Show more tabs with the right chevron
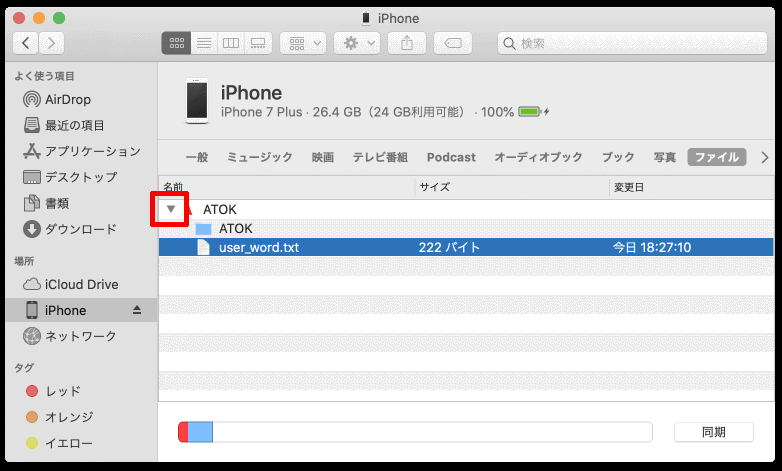This screenshot has width=782, height=471. pos(765,157)
